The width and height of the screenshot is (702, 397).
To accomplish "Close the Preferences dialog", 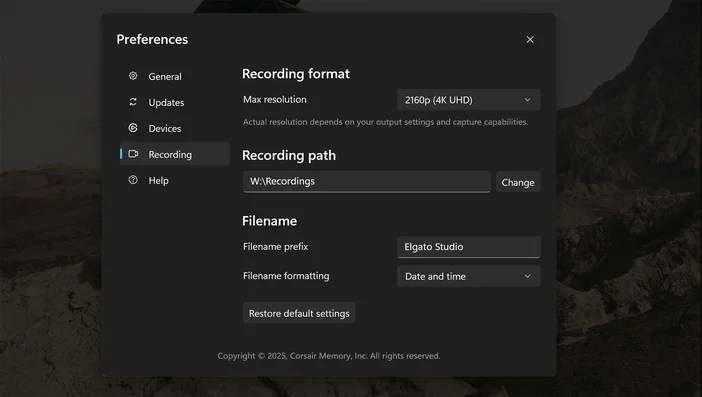I will [530, 40].
